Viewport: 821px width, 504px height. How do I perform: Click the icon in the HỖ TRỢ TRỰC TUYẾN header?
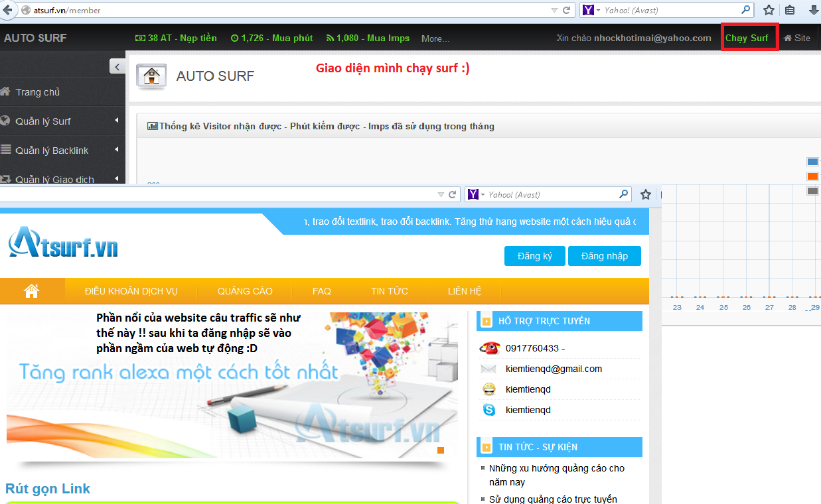487,321
